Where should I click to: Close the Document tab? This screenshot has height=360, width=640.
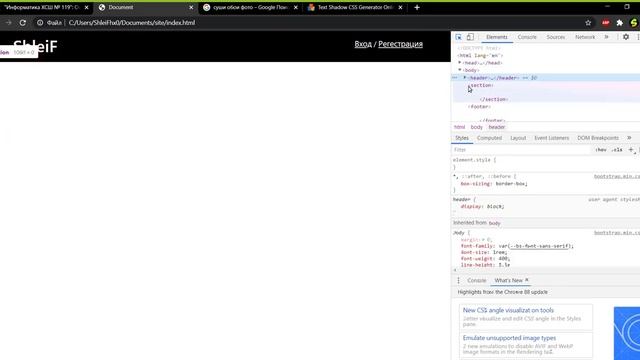point(191,7)
